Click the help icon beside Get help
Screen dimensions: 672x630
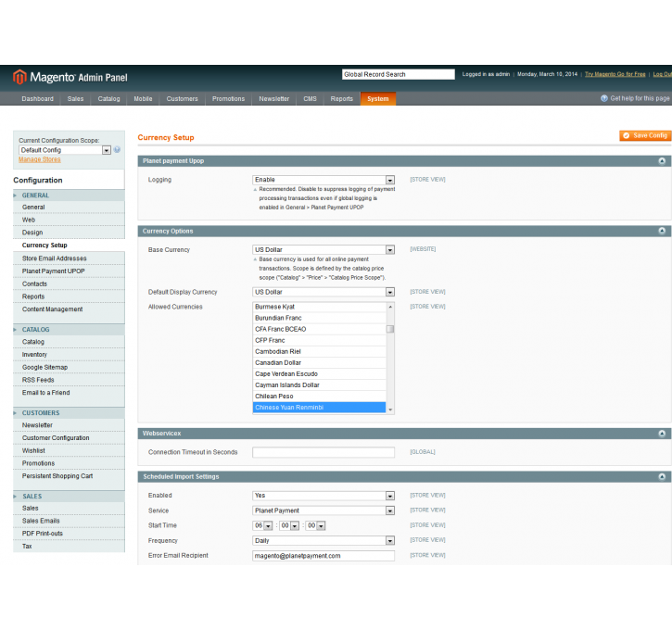603,98
